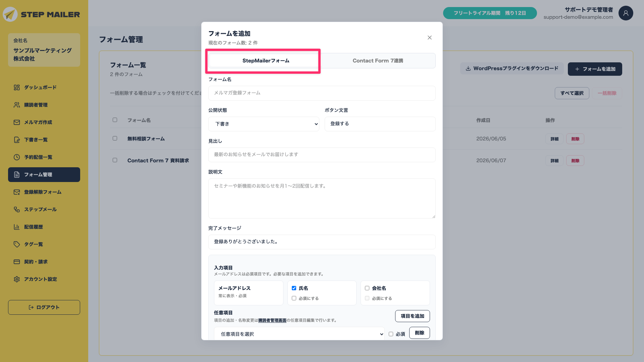Screen dimensions: 644x362
Task: Click the ログアウト button
Action: 44,307
